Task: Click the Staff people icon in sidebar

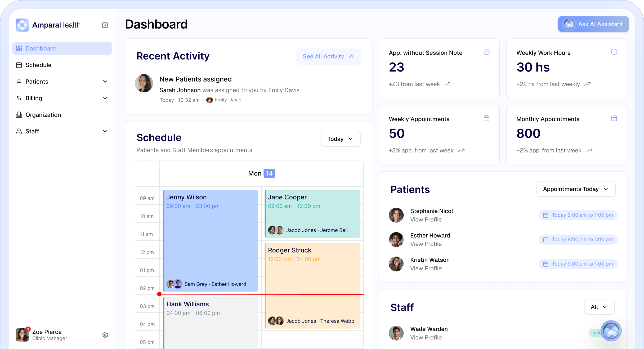Action: point(19,131)
